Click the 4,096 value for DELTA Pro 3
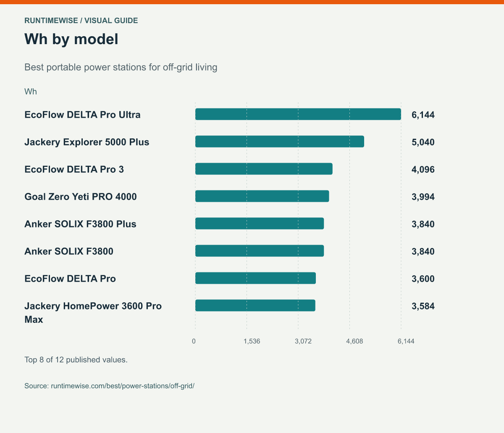The width and height of the screenshot is (504, 433). 423,169
